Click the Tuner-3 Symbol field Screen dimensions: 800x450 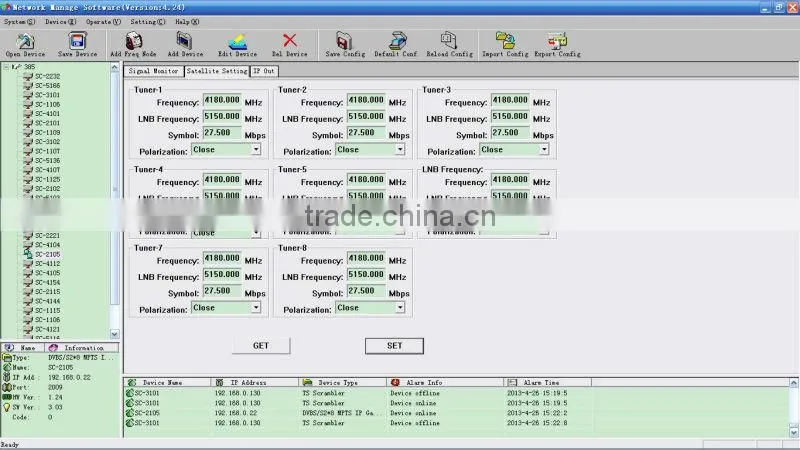tap(510, 133)
